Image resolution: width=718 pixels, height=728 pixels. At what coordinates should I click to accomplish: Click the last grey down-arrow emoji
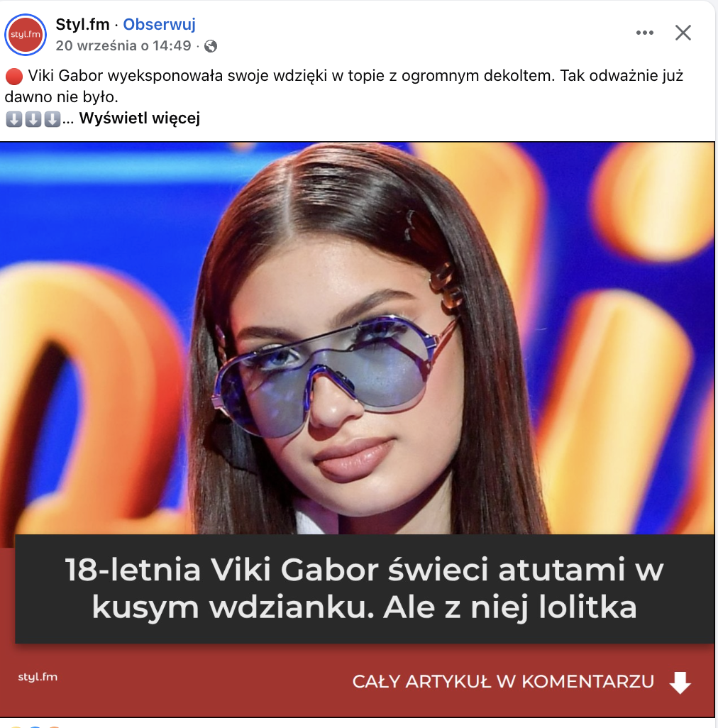point(52,119)
